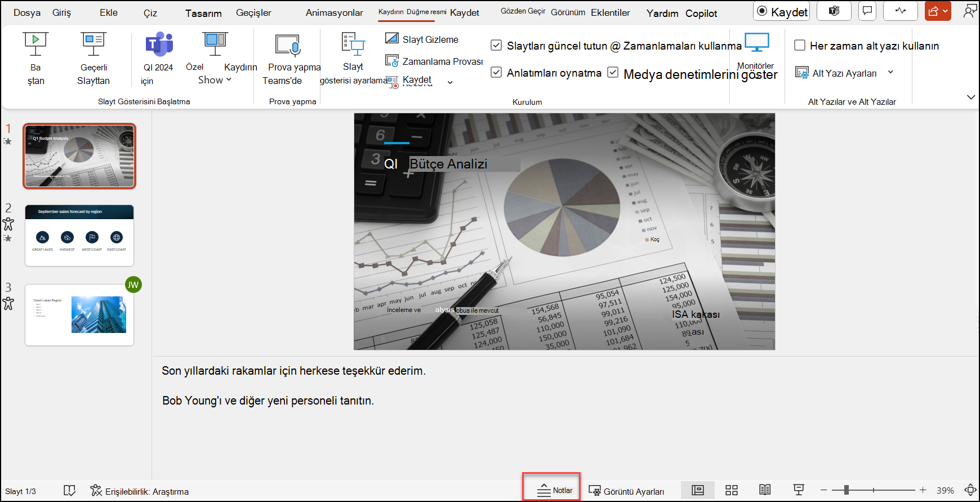
Task: Open the Eklentiler tab
Action: 611,12
